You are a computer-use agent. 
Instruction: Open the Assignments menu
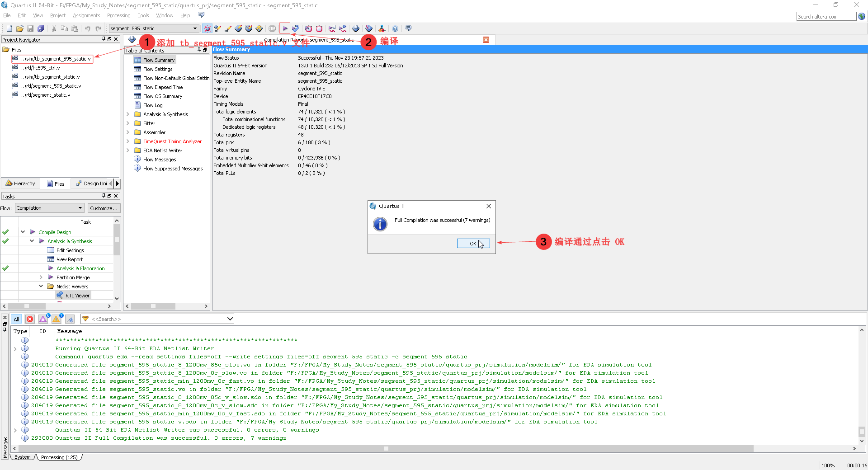pos(86,15)
